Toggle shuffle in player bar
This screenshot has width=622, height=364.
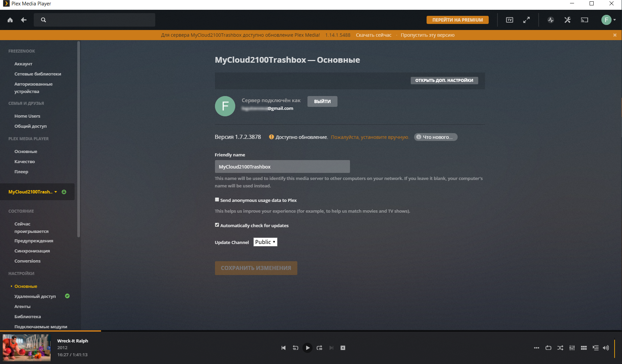(x=560, y=348)
